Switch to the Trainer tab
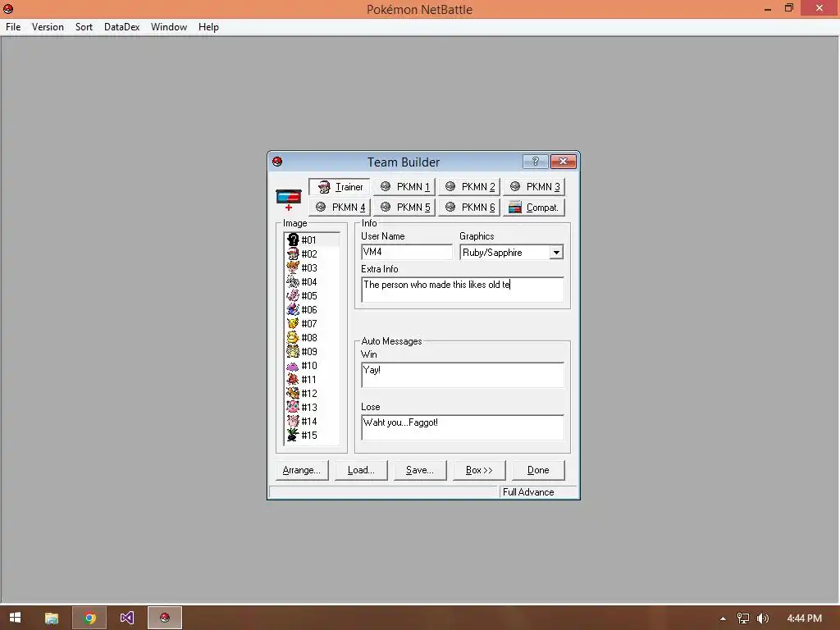Screen dimensions: 840x630 click(339, 187)
